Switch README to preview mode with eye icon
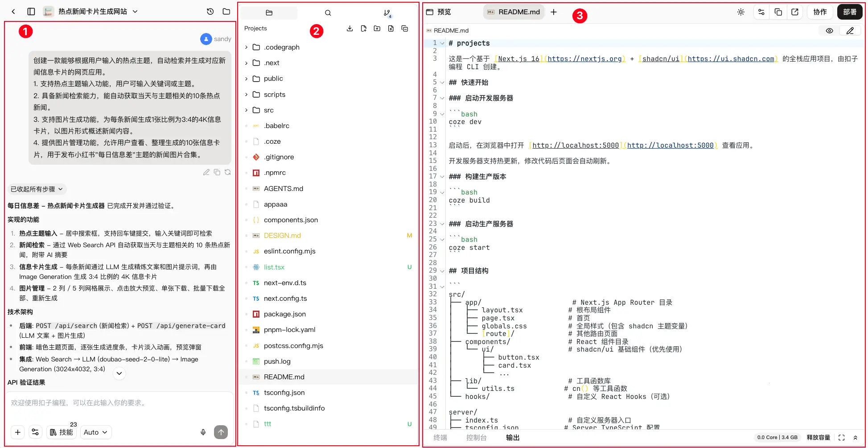 (x=829, y=31)
